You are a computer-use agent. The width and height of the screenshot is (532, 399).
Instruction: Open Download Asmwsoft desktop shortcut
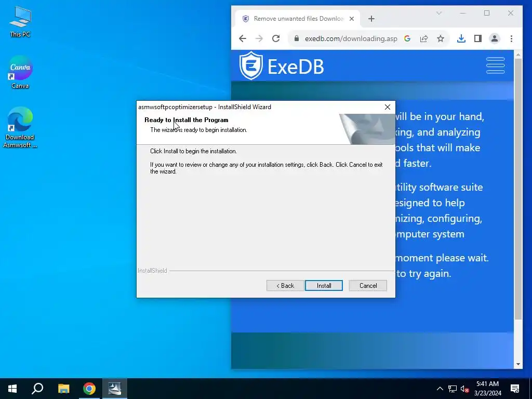click(x=20, y=128)
